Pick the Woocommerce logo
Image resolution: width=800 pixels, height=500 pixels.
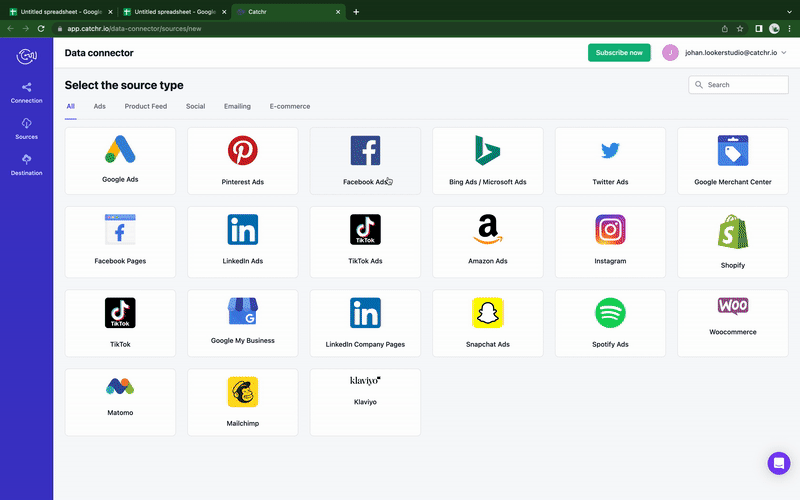coord(733,306)
